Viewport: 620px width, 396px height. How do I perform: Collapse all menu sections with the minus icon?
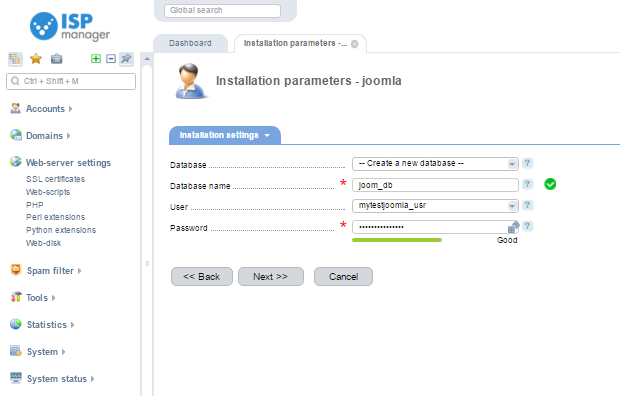(111, 59)
